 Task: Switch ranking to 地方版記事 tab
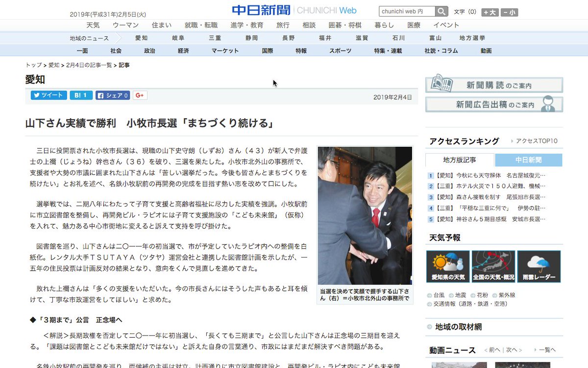click(x=460, y=160)
